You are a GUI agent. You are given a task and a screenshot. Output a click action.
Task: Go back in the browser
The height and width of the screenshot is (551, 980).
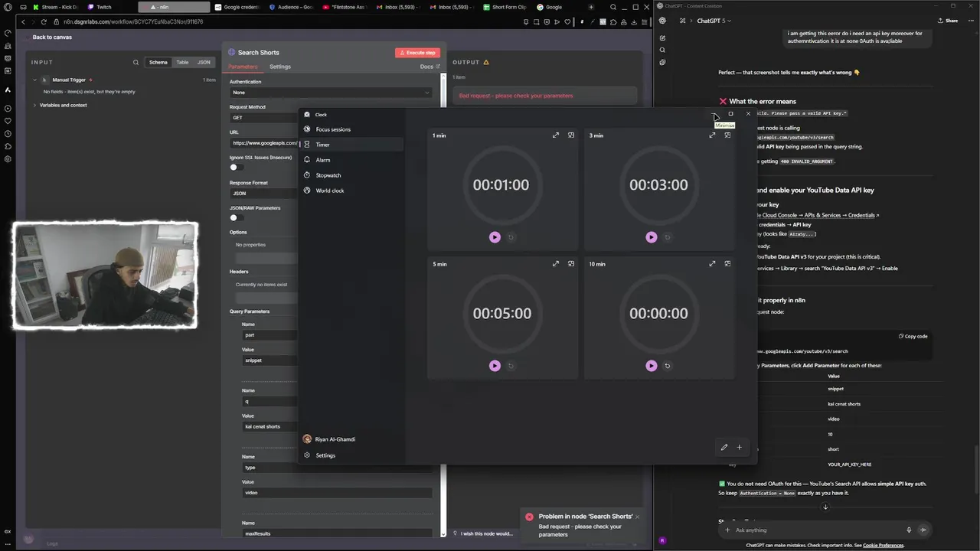click(x=24, y=22)
